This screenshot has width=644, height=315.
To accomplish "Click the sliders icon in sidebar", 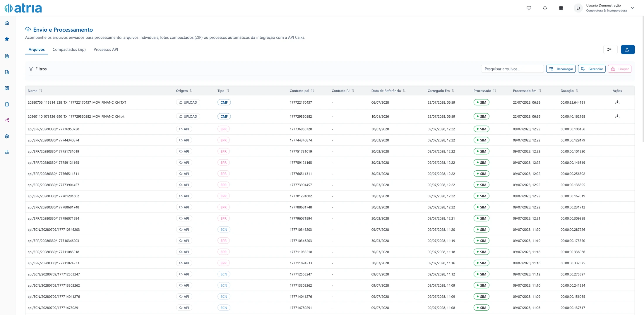I will coord(7,153).
